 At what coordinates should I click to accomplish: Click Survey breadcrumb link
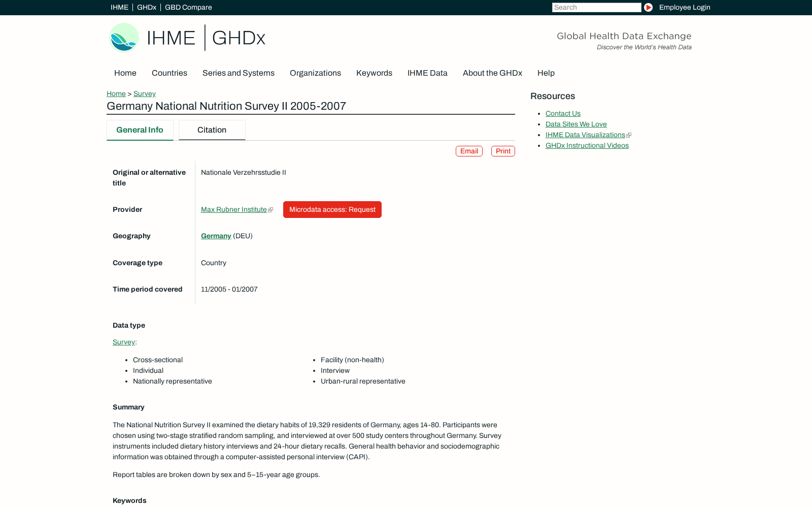point(145,93)
